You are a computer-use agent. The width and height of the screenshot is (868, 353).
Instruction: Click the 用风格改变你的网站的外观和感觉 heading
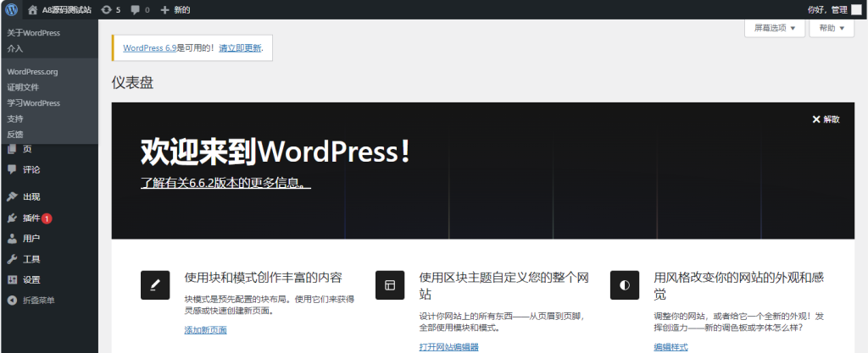[738, 285]
